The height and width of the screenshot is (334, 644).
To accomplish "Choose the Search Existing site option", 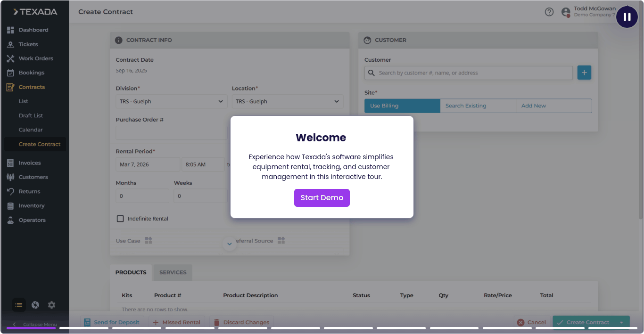I will coord(478,106).
